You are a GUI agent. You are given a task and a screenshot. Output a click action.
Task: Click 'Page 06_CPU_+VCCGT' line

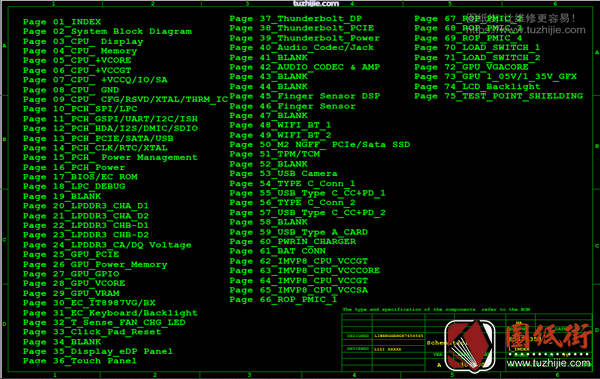[x=77, y=70]
